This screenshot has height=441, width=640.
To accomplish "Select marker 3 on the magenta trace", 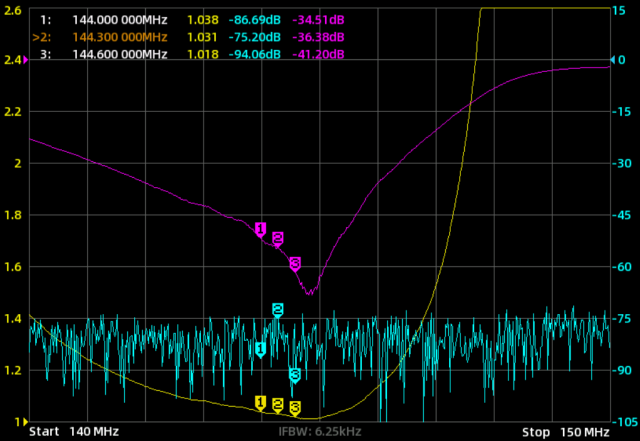I will tap(295, 263).
